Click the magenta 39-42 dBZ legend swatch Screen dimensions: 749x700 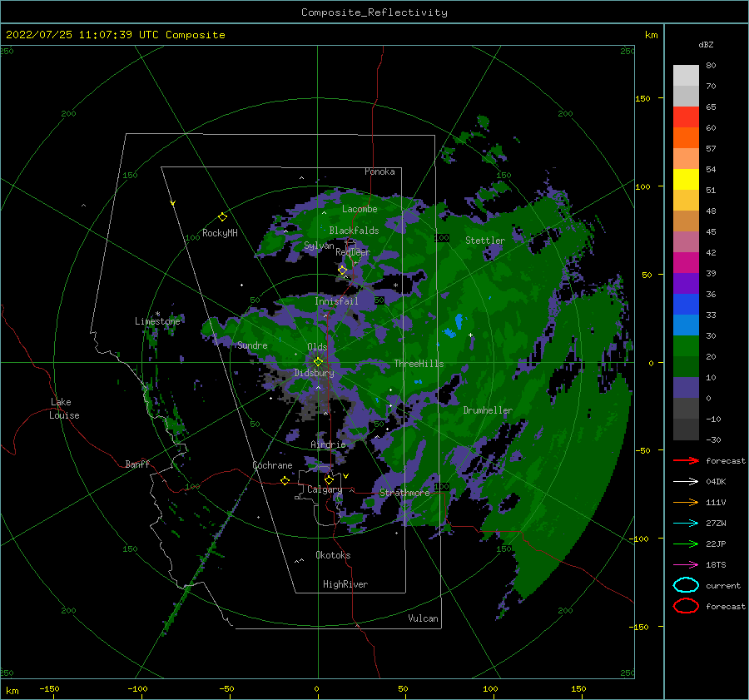[686, 263]
